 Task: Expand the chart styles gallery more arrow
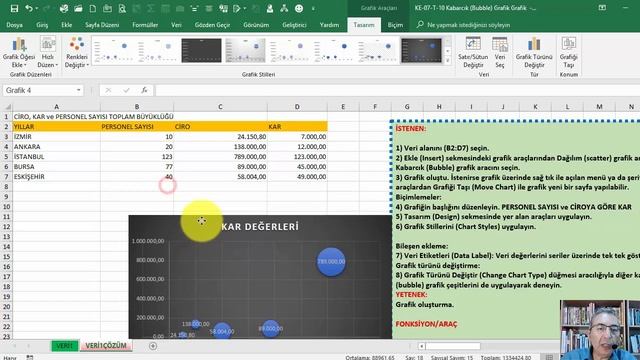448,60
